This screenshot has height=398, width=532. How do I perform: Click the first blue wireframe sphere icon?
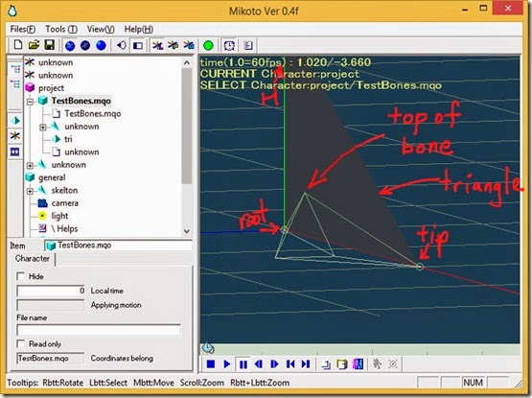[70, 45]
